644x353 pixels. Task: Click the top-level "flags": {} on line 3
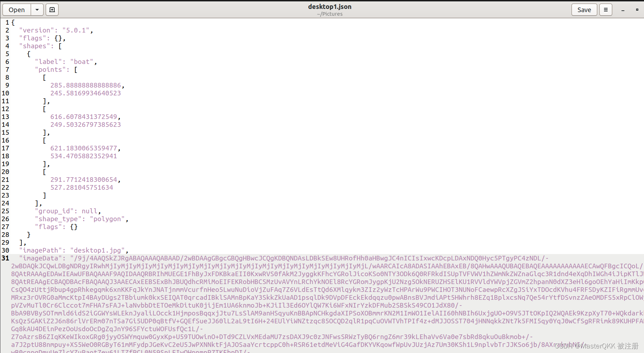(x=42, y=38)
